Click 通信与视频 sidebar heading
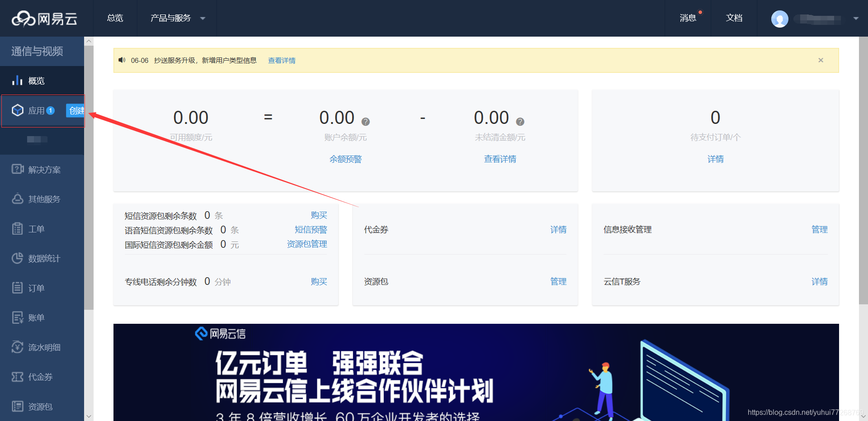 click(x=37, y=51)
